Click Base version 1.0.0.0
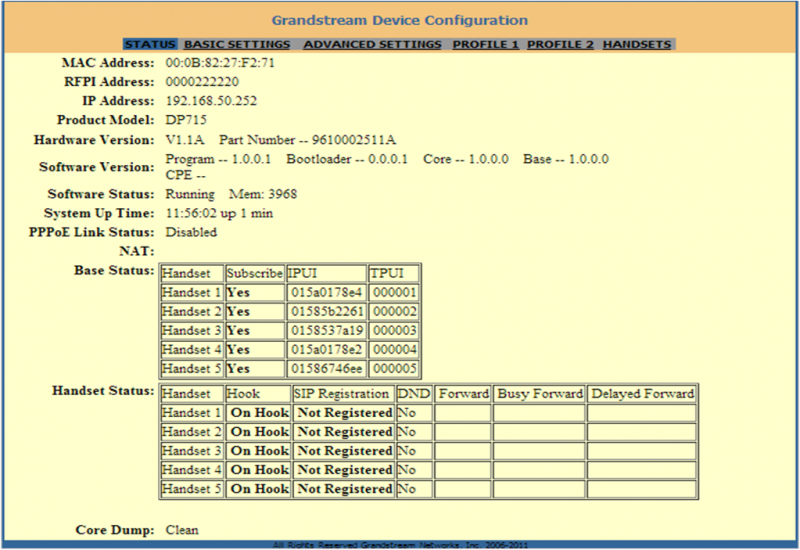 pyautogui.click(x=588, y=159)
